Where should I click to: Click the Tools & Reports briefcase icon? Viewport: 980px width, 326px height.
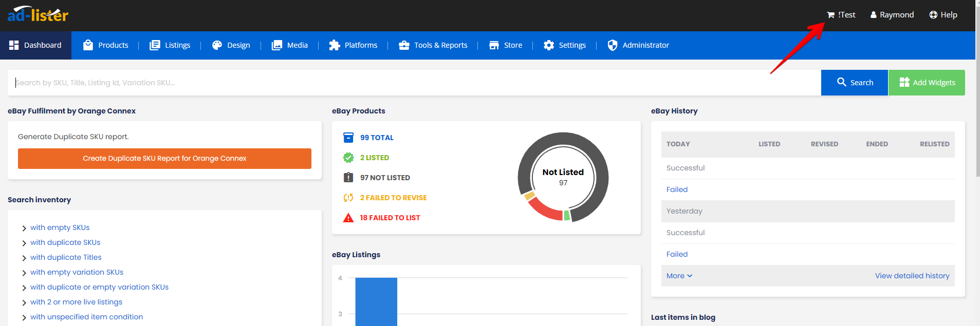pos(404,45)
